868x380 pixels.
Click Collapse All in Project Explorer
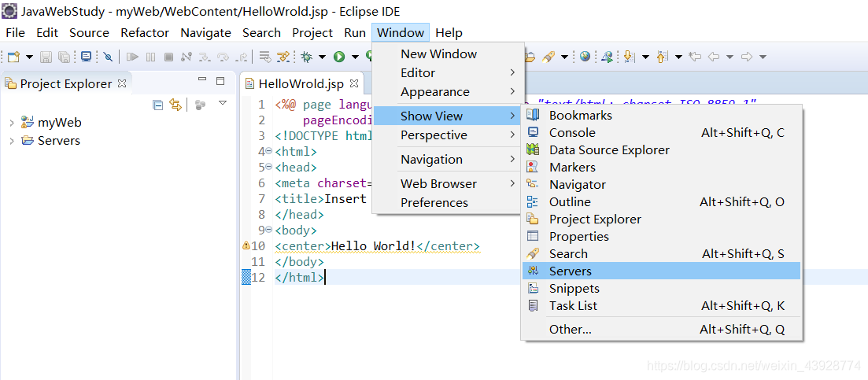157,104
